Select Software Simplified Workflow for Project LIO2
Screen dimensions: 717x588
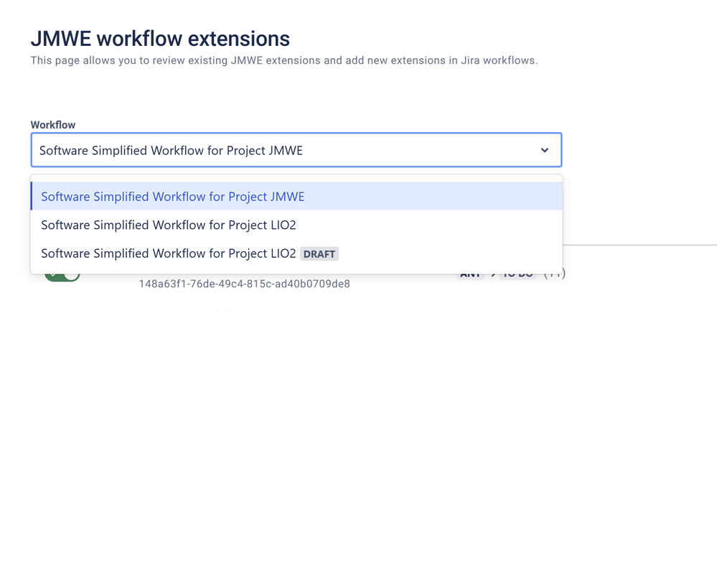point(169,225)
